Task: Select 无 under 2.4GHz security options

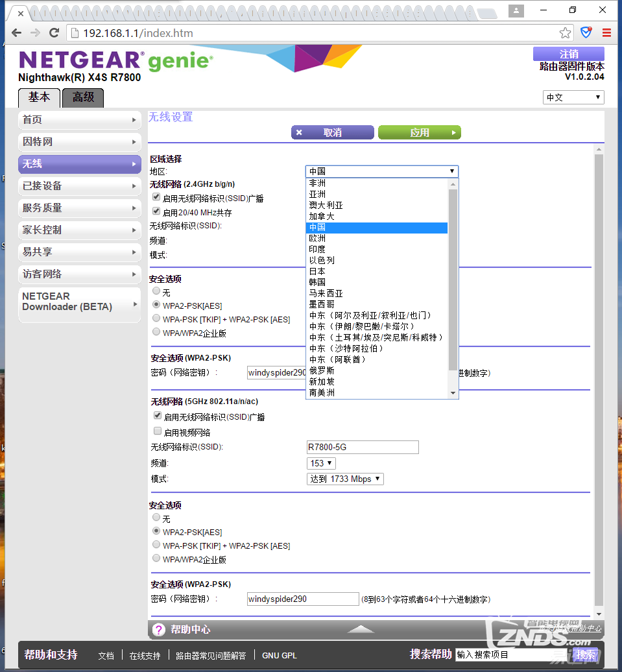Action: [x=156, y=291]
